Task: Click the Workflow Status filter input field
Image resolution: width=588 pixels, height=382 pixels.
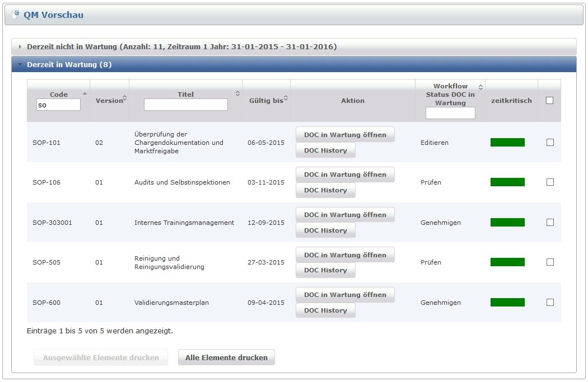Action: click(450, 113)
